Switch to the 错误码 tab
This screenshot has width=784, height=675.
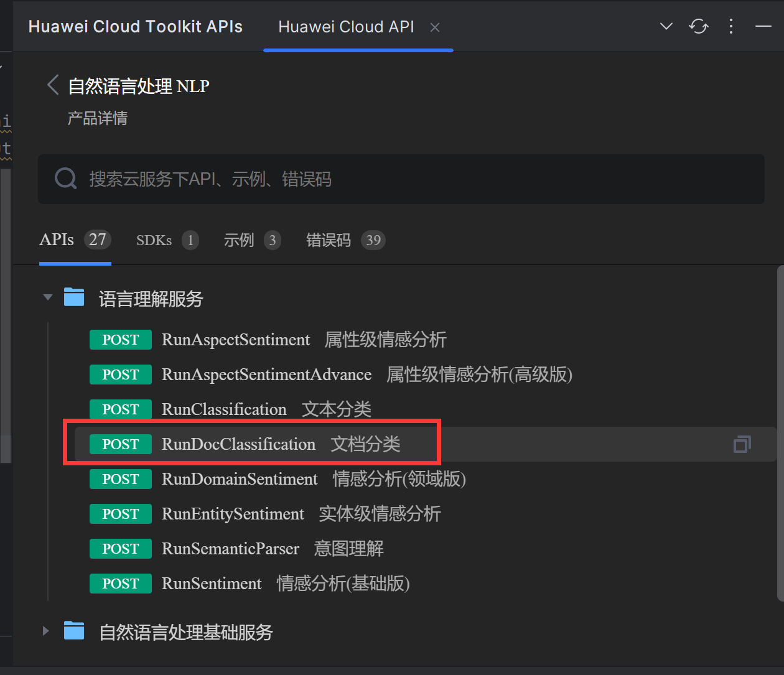pyautogui.click(x=345, y=240)
